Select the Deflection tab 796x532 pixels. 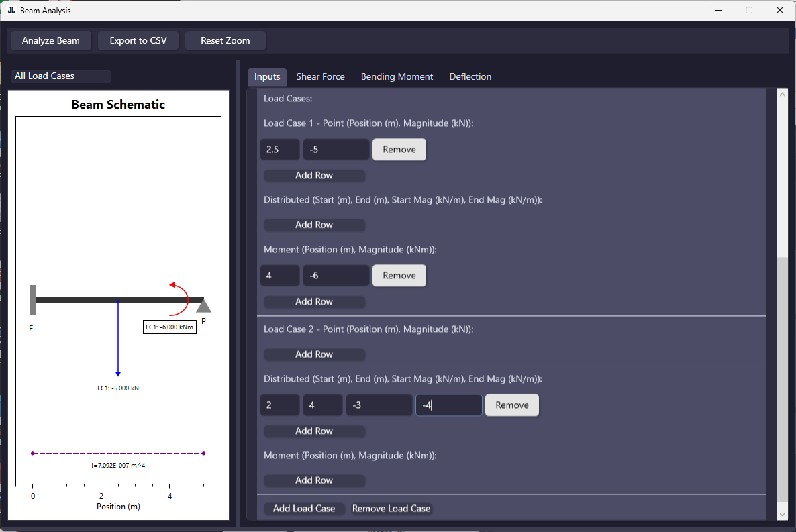pyautogui.click(x=470, y=77)
